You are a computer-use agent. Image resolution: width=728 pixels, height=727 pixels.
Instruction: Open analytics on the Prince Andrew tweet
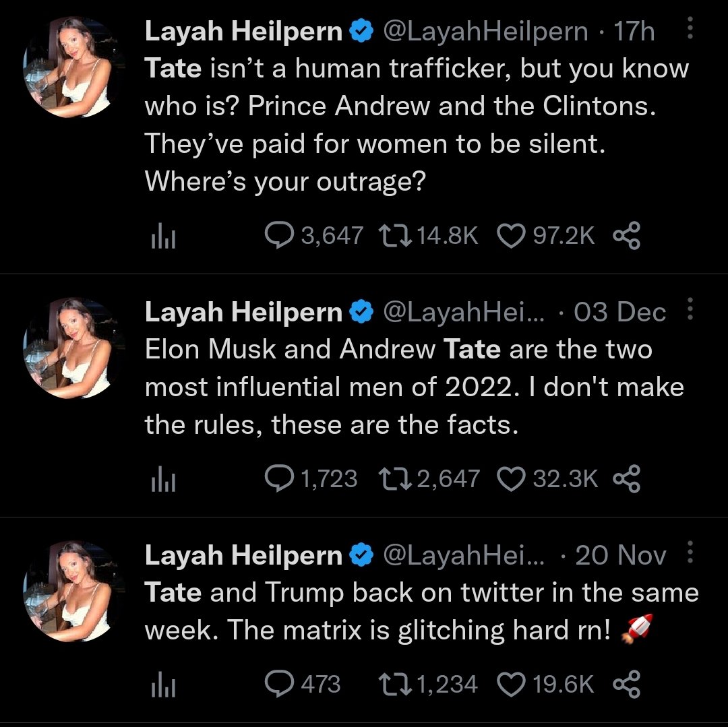163,236
